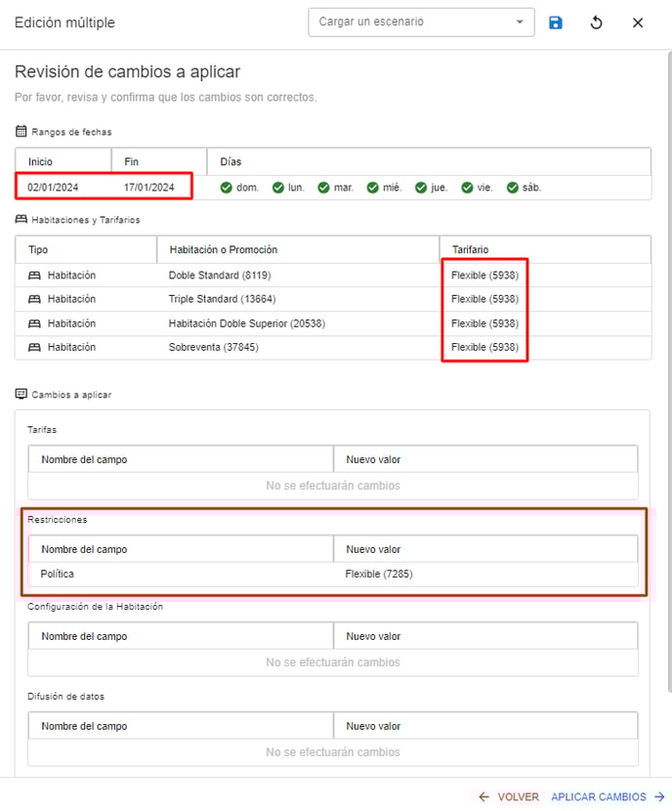Viewport: 672px width, 811px height.
Task: Click the dropdown arrow of scenario selector
Action: point(519,22)
